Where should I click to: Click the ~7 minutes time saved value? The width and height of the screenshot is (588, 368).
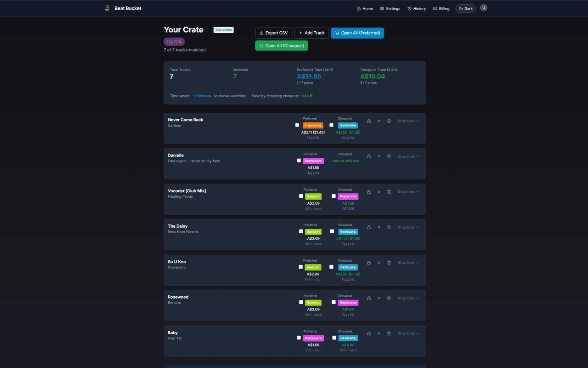[202, 96]
